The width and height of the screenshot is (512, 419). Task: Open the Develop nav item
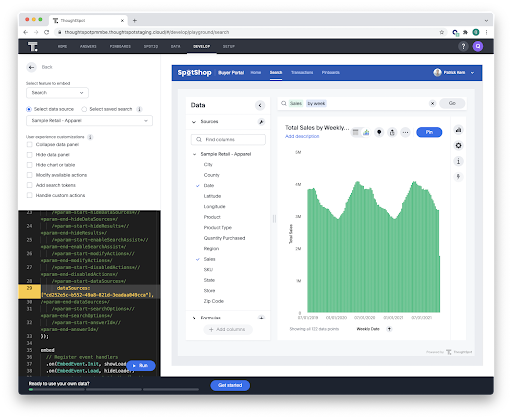tap(202, 47)
